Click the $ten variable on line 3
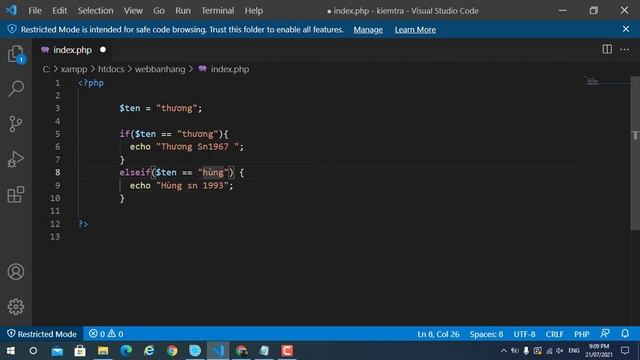640x360 pixels. (x=129, y=108)
